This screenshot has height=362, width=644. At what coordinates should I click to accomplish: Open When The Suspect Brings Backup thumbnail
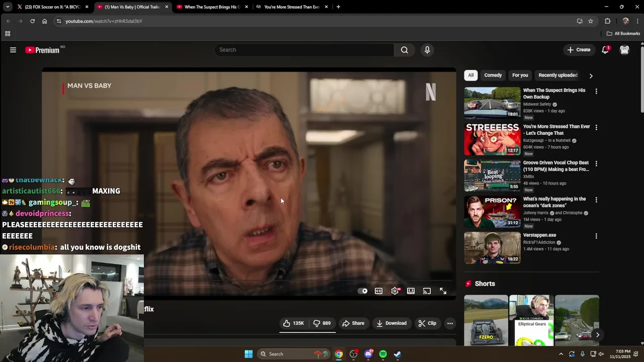[493, 103]
